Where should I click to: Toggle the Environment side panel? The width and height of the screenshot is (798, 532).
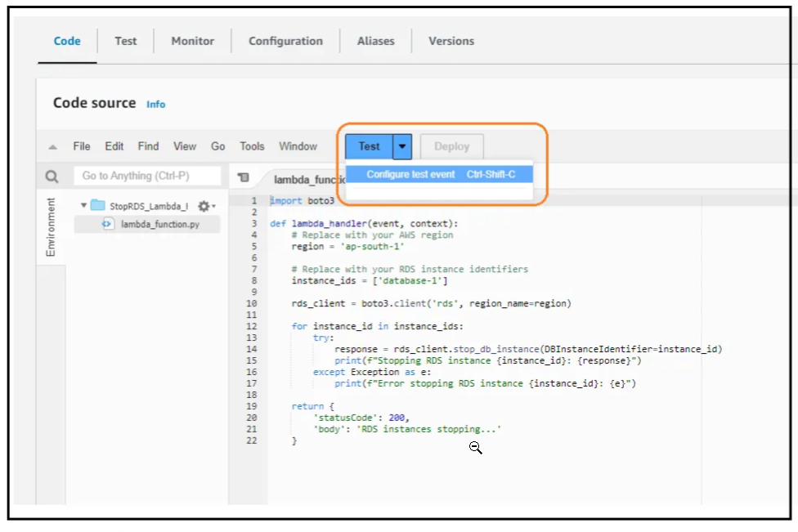pos(51,227)
